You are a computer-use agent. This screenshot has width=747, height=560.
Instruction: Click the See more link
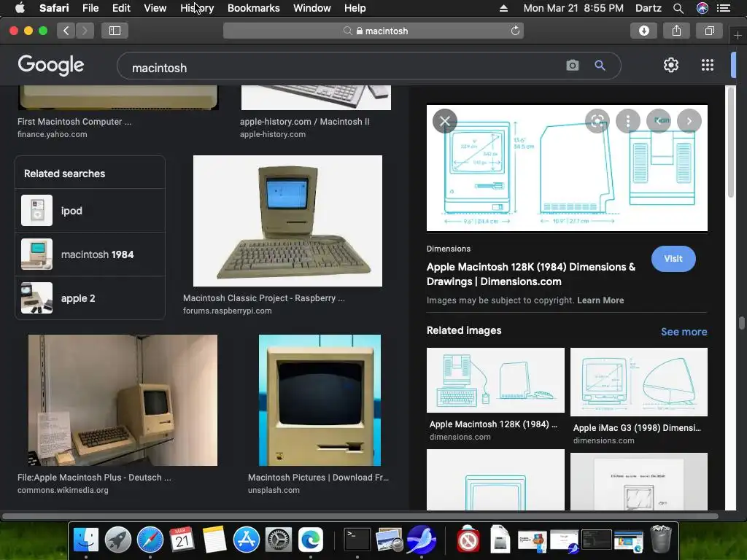(x=684, y=332)
